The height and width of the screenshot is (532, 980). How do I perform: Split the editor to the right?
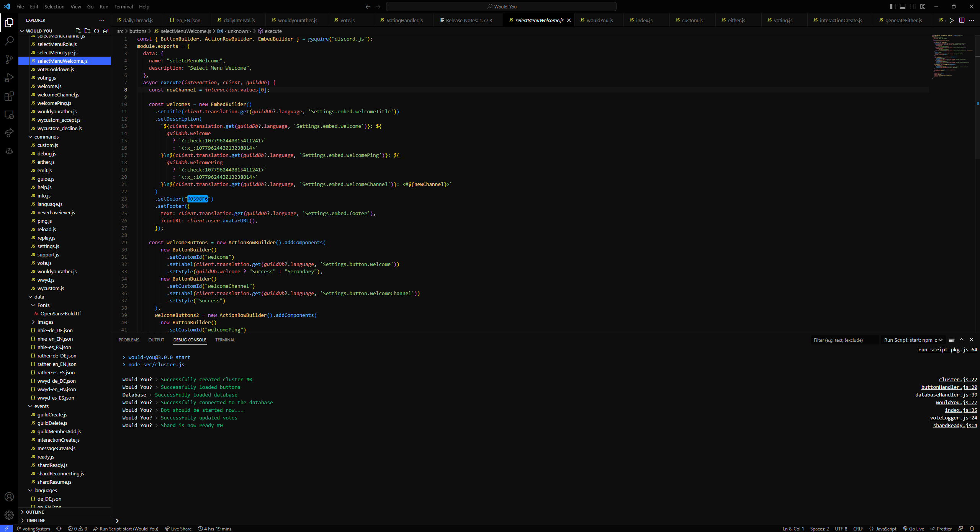pos(962,20)
